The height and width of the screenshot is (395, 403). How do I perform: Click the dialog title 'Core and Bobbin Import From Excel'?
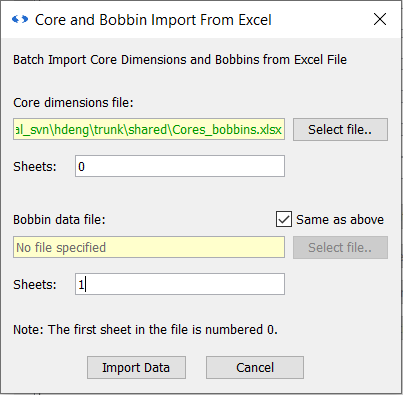point(153,20)
